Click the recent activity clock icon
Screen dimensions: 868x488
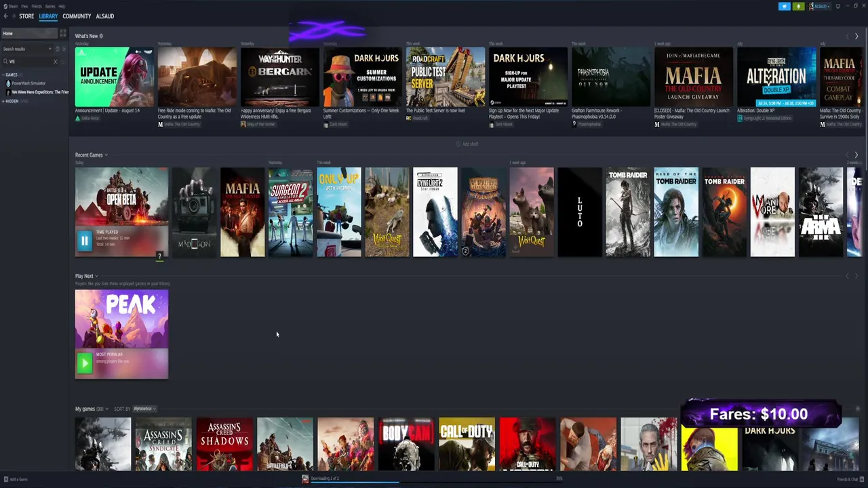tap(57, 49)
